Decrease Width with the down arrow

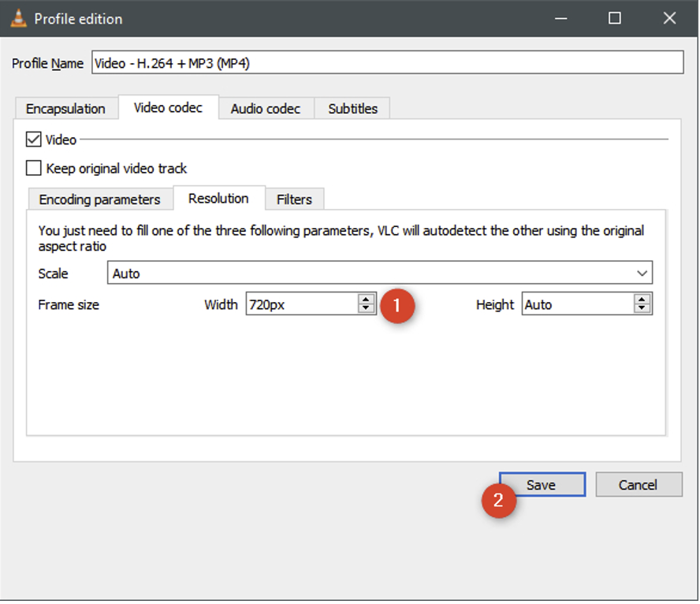click(x=366, y=308)
